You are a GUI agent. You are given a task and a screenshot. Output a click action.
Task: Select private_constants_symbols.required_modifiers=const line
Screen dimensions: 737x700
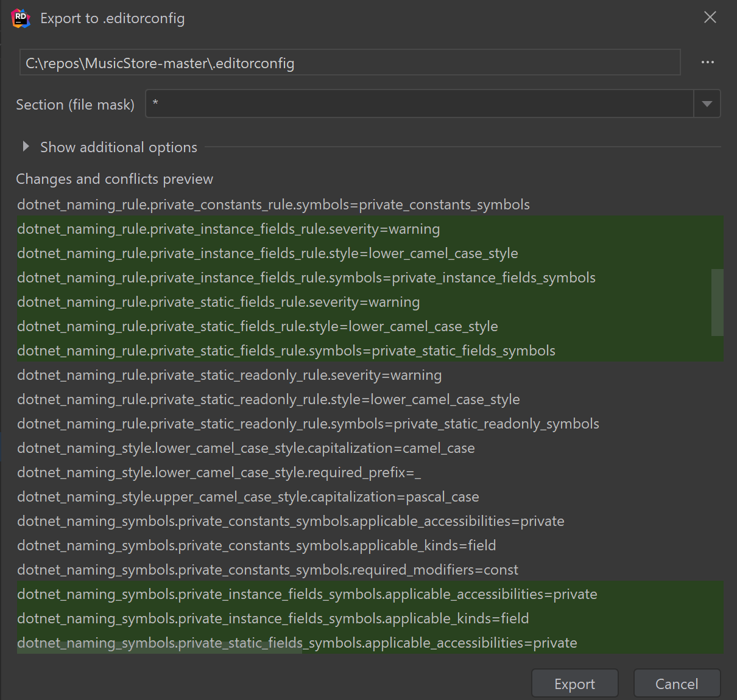267,570
